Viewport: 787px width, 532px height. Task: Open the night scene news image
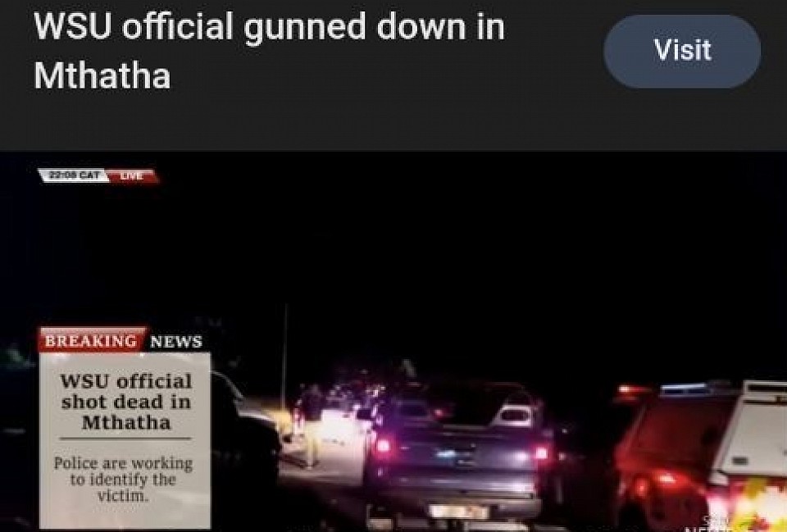(393, 341)
